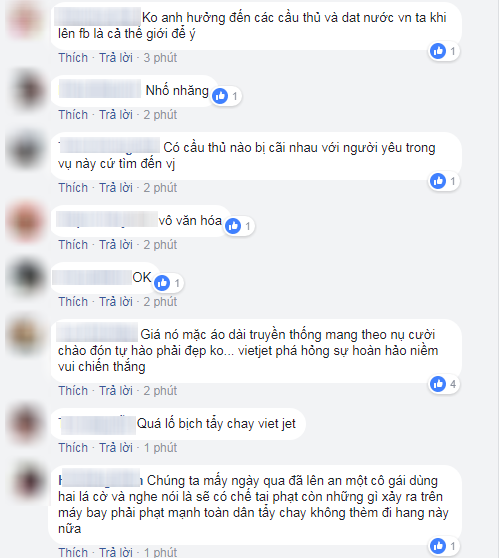Click like badge on "Ko ảnh hưởng" comment
Screen dimensions: 499x558
pos(438,51)
